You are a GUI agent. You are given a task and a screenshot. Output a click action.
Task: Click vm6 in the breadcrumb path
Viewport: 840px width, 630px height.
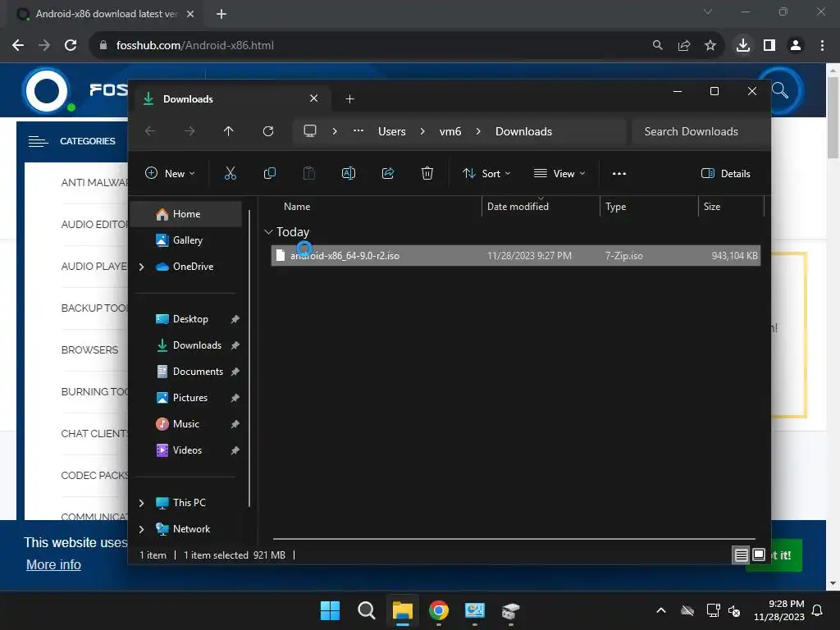point(450,131)
